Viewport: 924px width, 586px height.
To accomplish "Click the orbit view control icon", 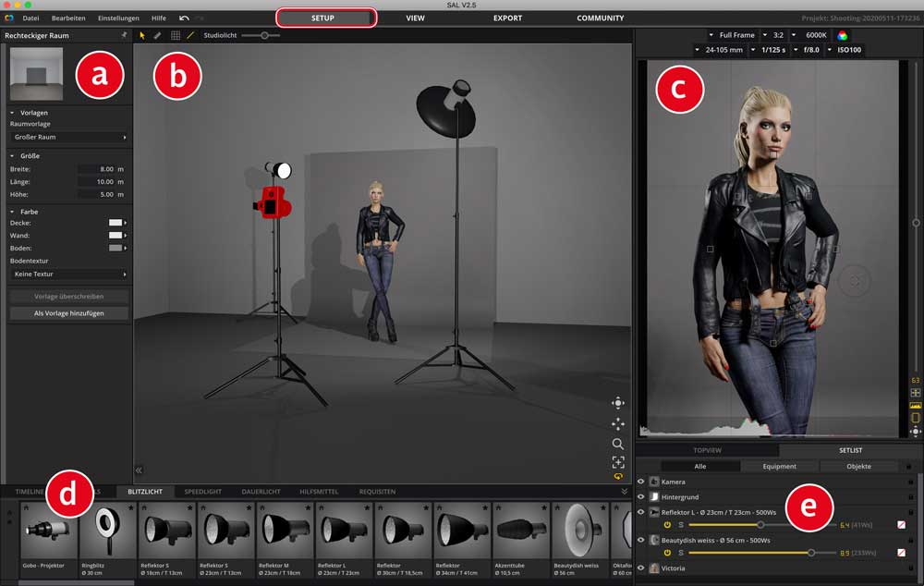I will click(617, 403).
